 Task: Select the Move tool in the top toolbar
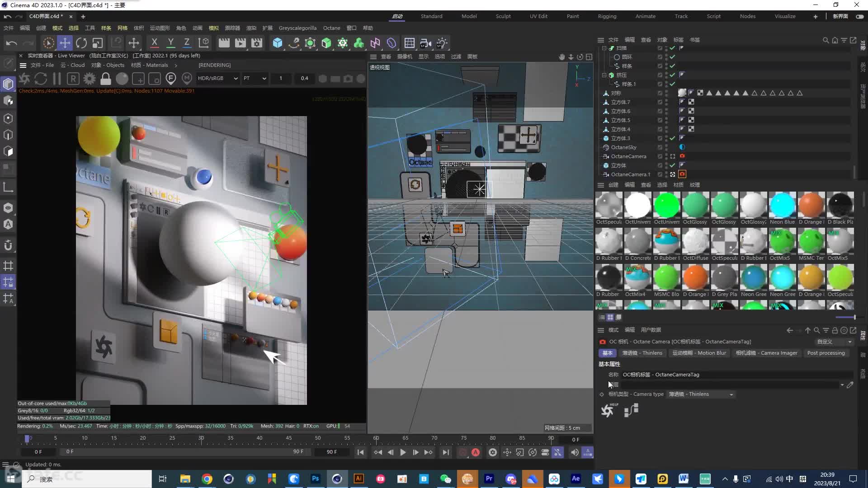(x=65, y=43)
